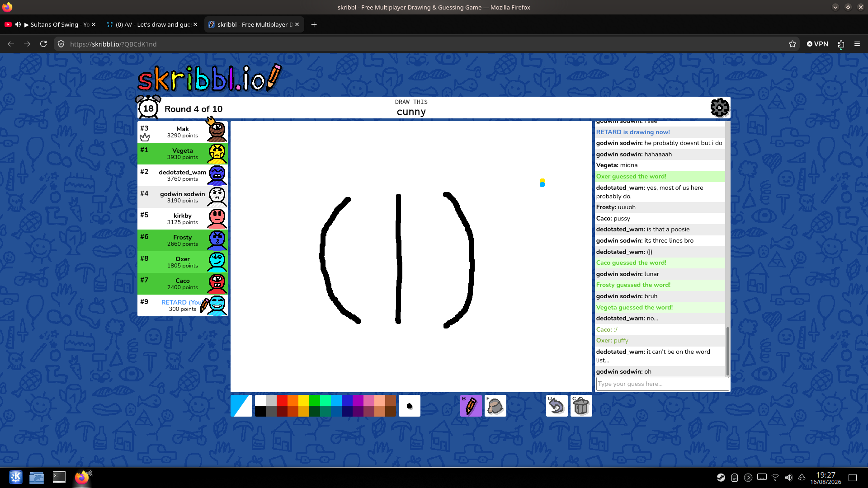This screenshot has width=868, height=488.
Task: Click the chat panel scrollbar
Action: (x=727, y=351)
